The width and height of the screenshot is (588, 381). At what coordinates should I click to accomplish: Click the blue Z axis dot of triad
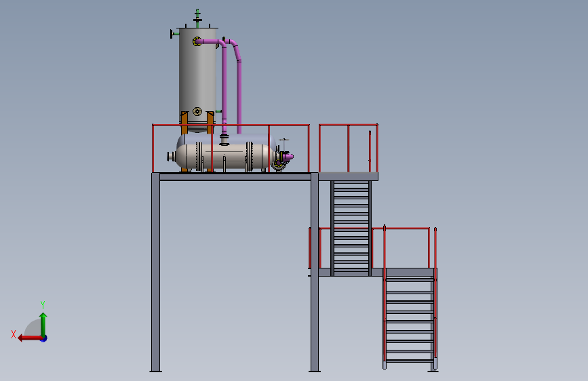coord(44,338)
